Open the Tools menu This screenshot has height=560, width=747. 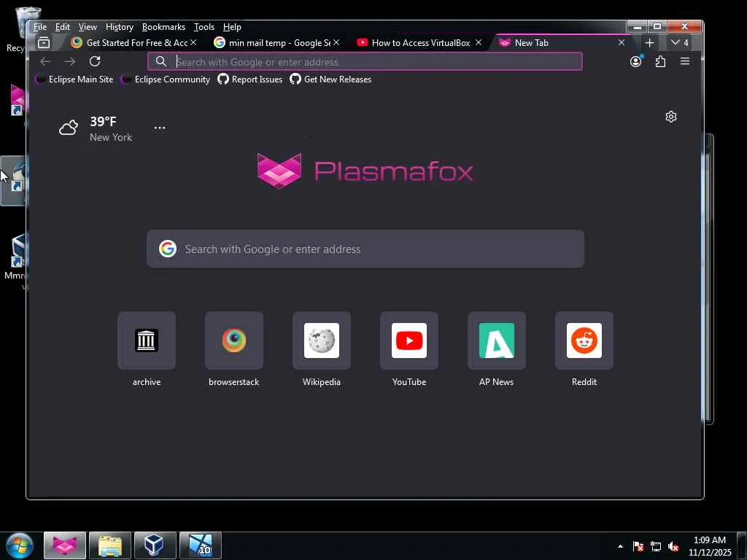[x=204, y=27]
